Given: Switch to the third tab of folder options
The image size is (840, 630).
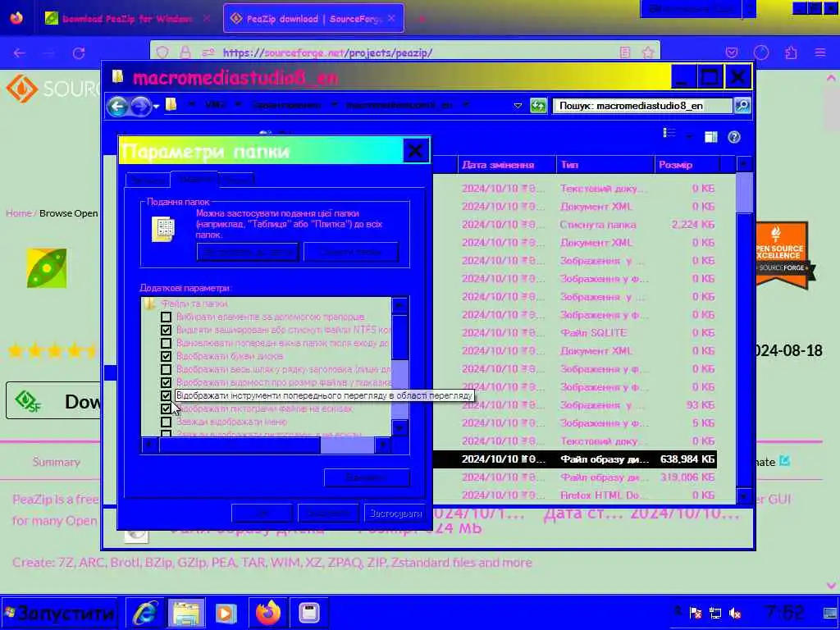Looking at the screenshot, I should coord(238,180).
